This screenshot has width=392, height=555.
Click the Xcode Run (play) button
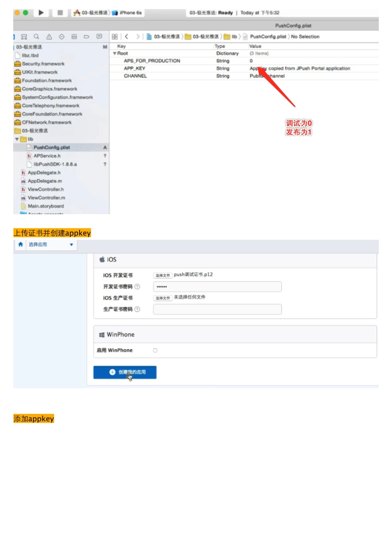41,13
